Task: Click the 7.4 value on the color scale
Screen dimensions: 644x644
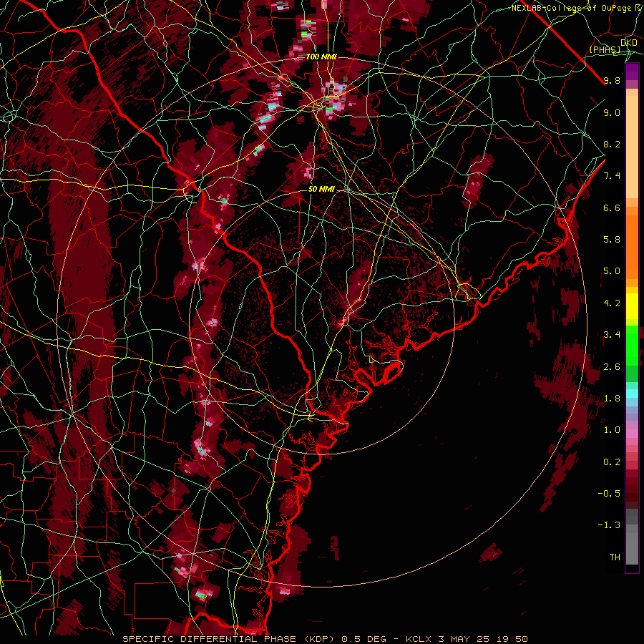Action: click(612, 176)
